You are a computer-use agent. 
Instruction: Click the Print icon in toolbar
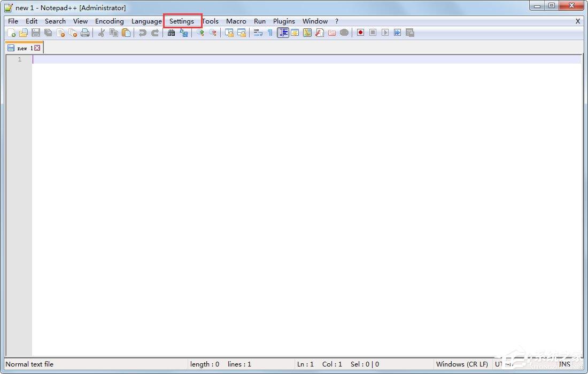pos(85,33)
